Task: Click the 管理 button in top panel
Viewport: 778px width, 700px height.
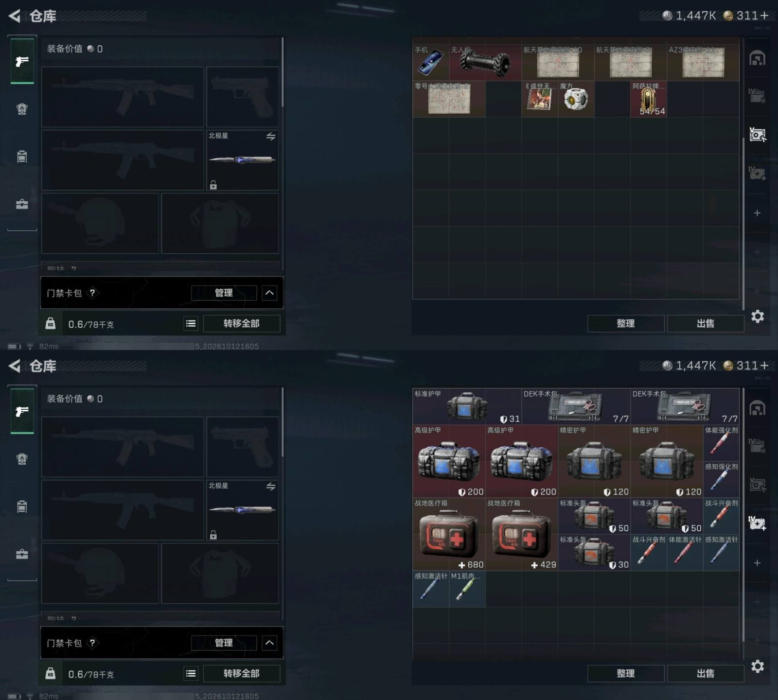Action: 224,293
